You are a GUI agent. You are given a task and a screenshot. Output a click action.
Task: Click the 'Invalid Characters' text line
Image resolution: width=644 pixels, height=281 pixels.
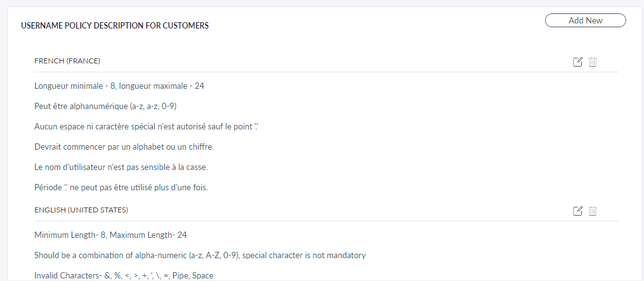pyautogui.click(x=124, y=275)
